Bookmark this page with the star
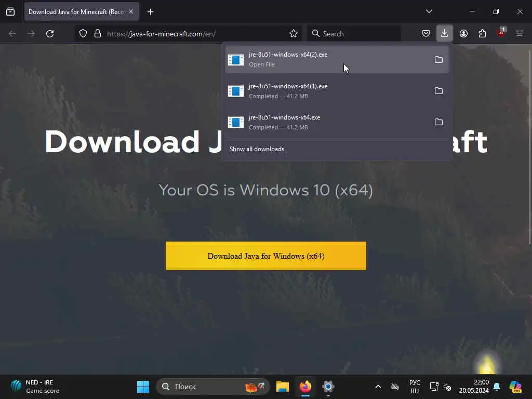The height and width of the screenshot is (399, 532). (x=294, y=34)
